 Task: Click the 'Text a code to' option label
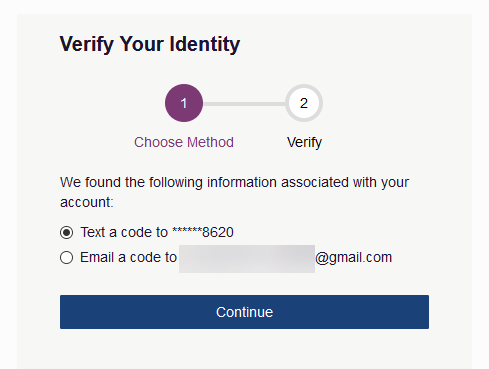coord(124,232)
